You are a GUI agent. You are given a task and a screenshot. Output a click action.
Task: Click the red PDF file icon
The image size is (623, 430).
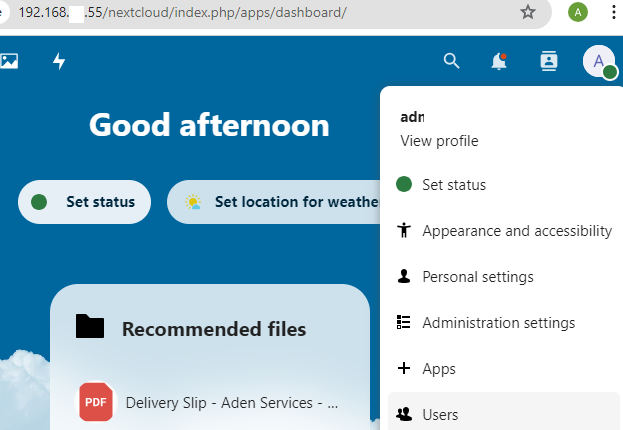coord(96,402)
